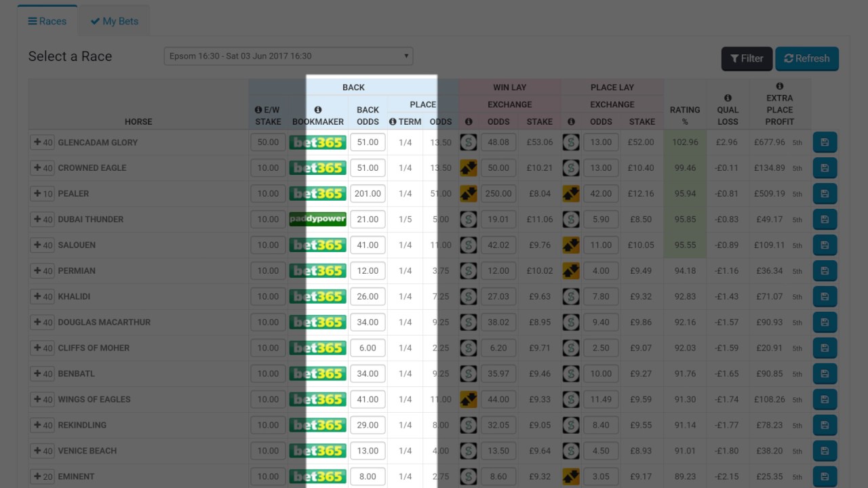
Task: Edit the back odds for Pealer
Action: click(x=368, y=194)
